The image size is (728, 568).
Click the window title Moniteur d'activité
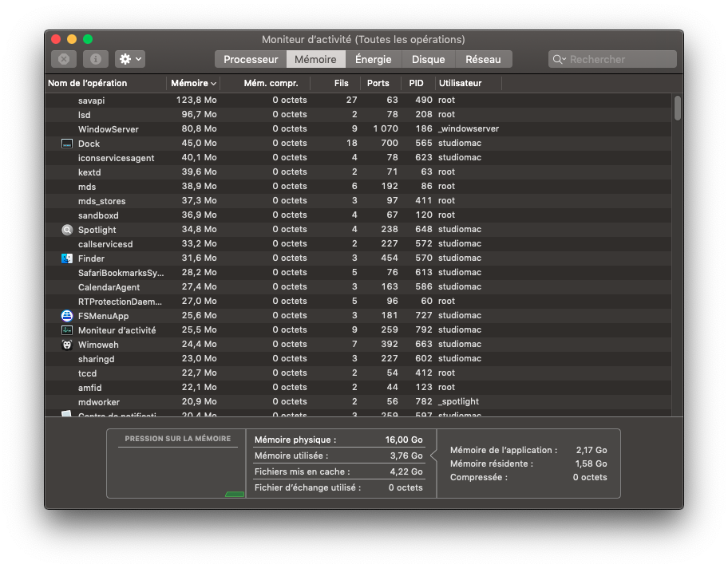pyautogui.click(x=363, y=40)
